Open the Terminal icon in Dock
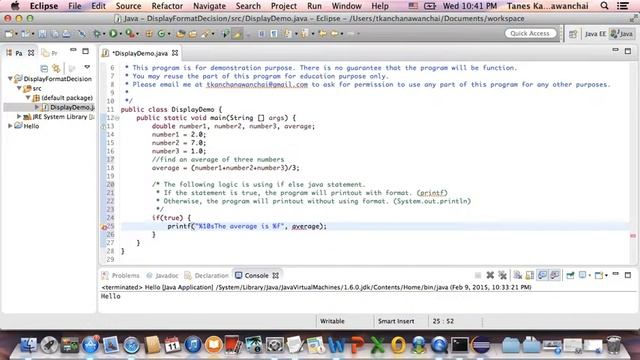 (460, 345)
